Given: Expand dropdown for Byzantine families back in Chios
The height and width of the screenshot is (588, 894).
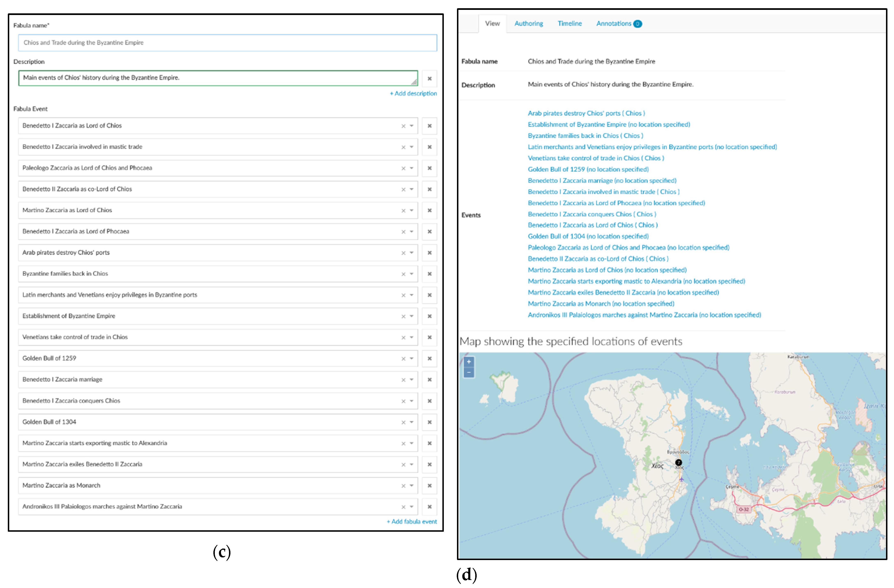Looking at the screenshot, I should tap(412, 274).
